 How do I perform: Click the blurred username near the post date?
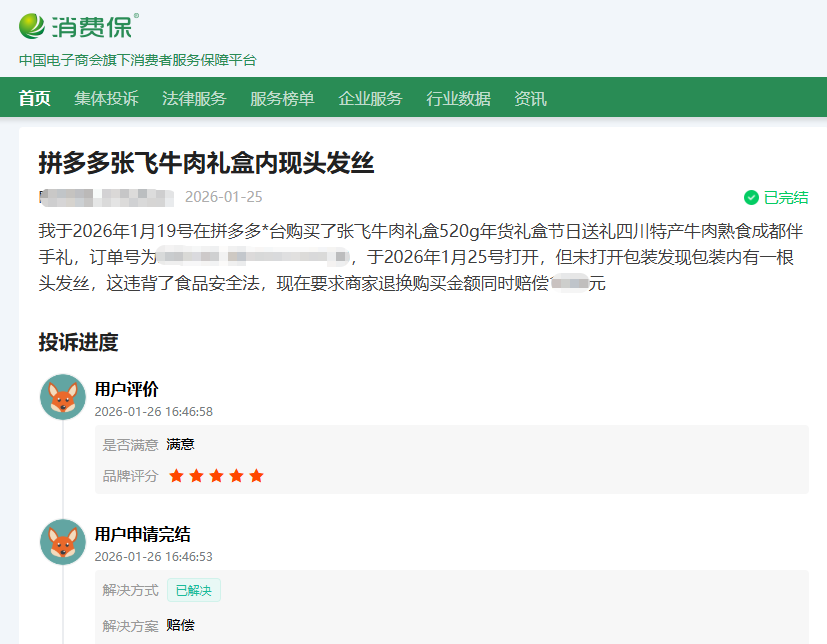(106, 197)
